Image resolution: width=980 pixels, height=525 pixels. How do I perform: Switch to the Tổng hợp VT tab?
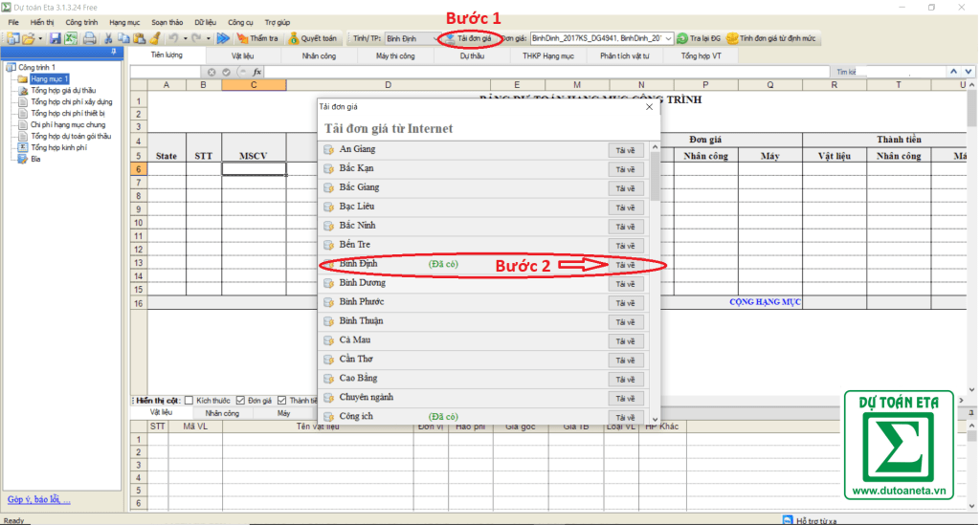[x=701, y=56]
